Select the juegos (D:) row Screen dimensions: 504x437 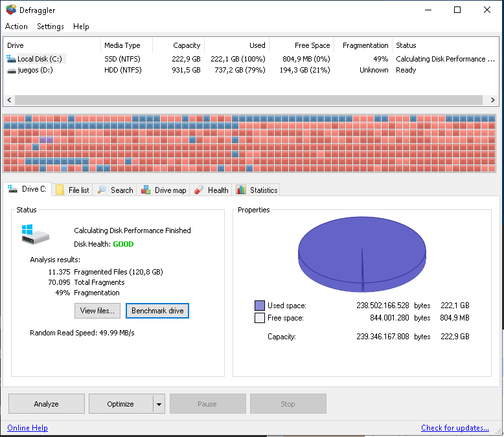(x=251, y=70)
